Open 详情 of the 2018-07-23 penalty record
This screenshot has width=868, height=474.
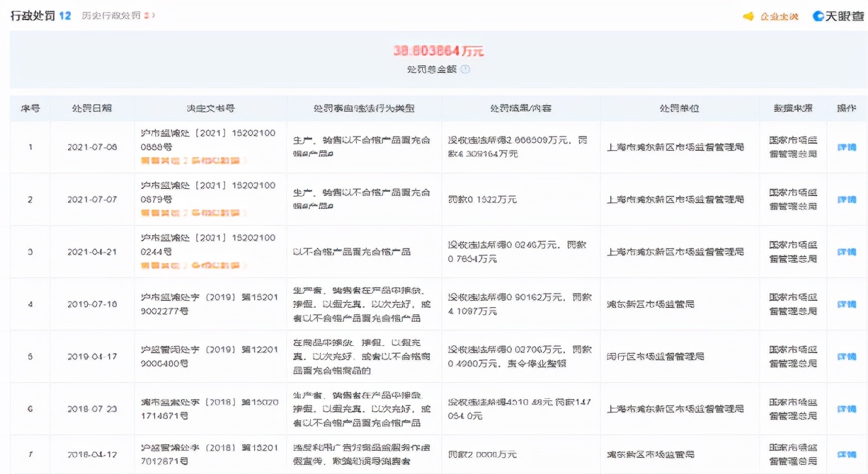(x=848, y=408)
